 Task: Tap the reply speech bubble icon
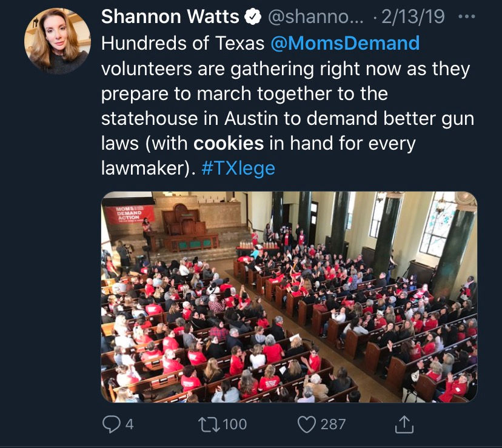(111, 424)
